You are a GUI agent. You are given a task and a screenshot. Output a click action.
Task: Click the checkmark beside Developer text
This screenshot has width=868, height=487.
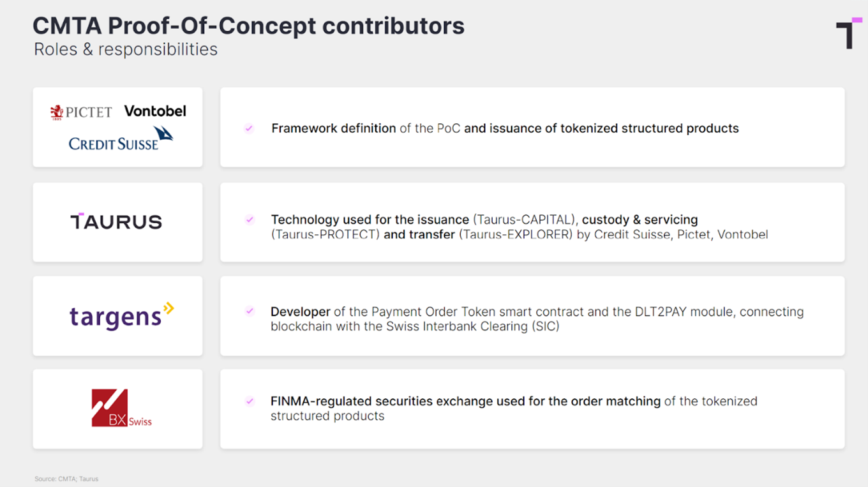[x=249, y=311]
